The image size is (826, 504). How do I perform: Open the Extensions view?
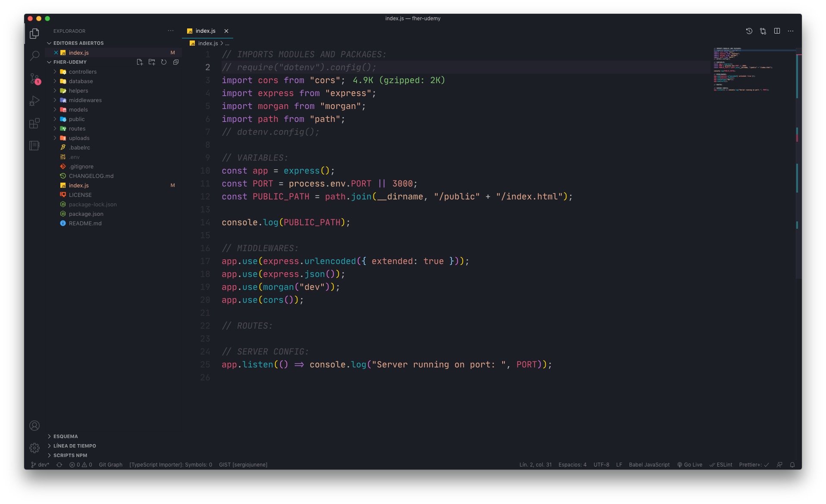34,124
